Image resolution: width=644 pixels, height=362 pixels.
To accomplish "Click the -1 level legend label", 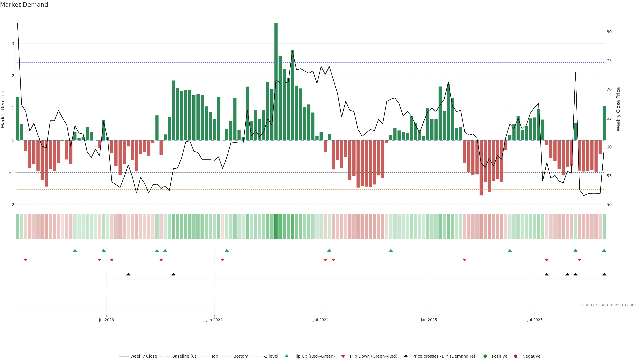I will click(271, 356).
